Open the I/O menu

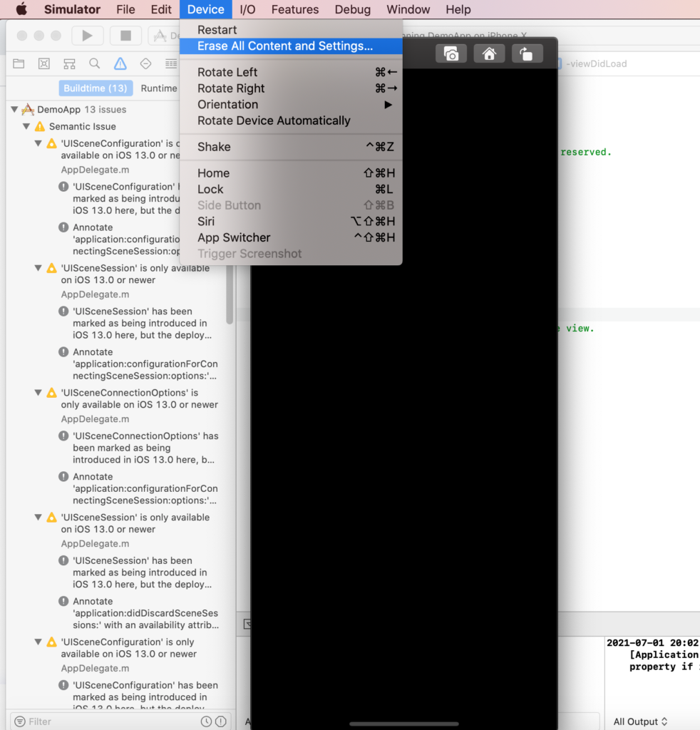pos(247,9)
